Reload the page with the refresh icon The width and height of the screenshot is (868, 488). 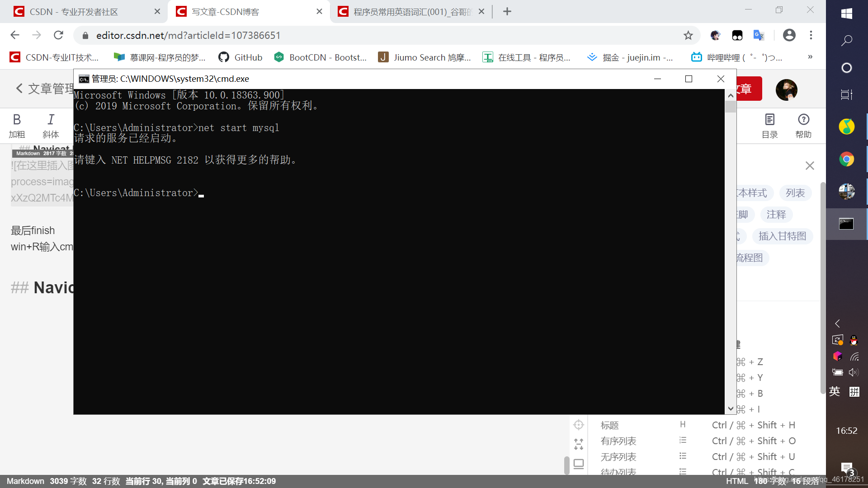58,35
